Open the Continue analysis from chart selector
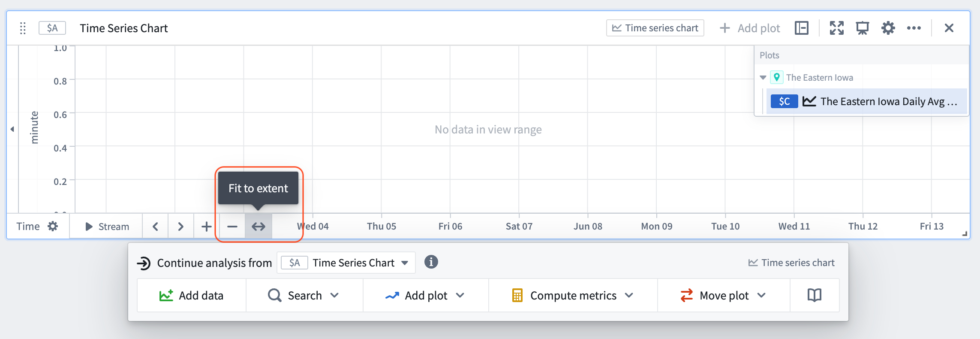Image resolution: width=980 pixels, height=339 pixels. pyautogui.click(x=346, y=262)
